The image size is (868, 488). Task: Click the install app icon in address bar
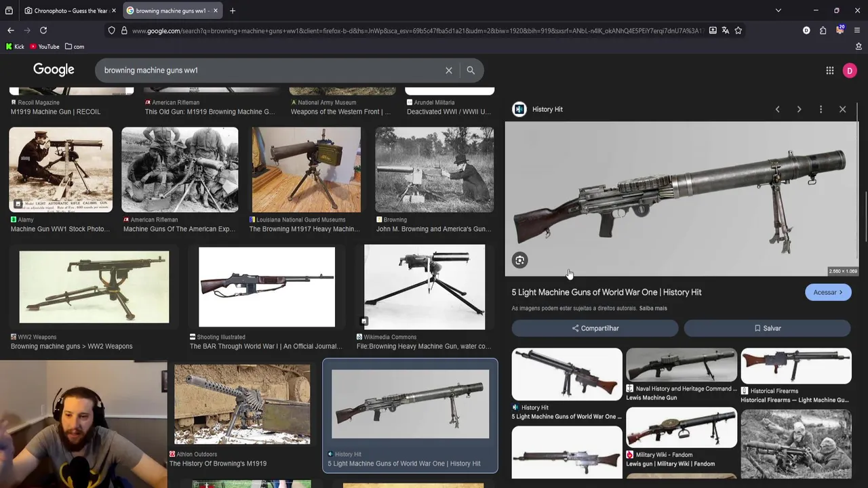coord(713,30)
